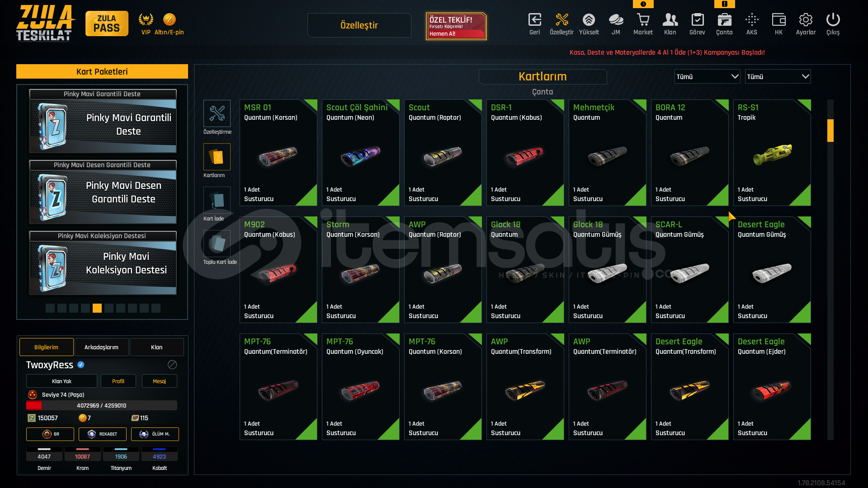868x488 pixels.
Task: Expand the second Tümü filter dropdown
Action: (778, 76)
